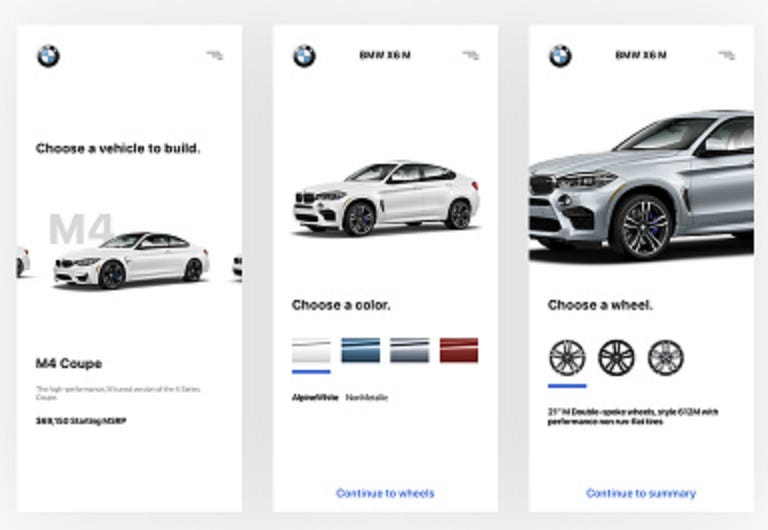This screenshot has height=530, width=768.
Task: Click the BMW logo on vehicle screen
Action: coord(48,56)
